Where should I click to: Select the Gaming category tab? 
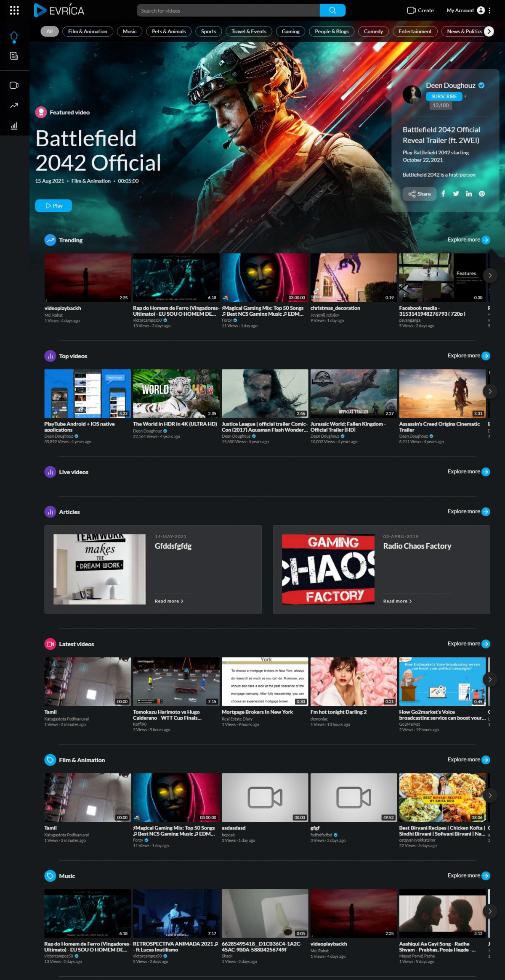pyautogui.click(x=290, y=32)
